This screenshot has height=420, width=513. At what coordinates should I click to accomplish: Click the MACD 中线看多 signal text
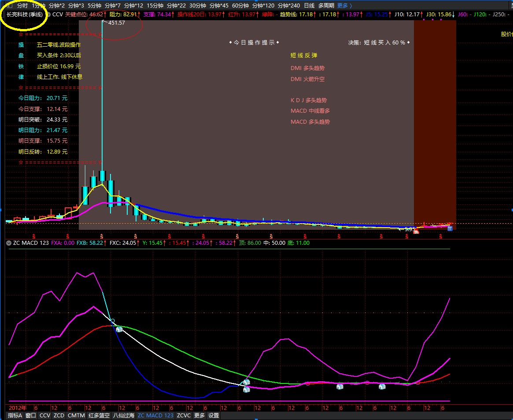pyautogui.click(x=310, y=111)
